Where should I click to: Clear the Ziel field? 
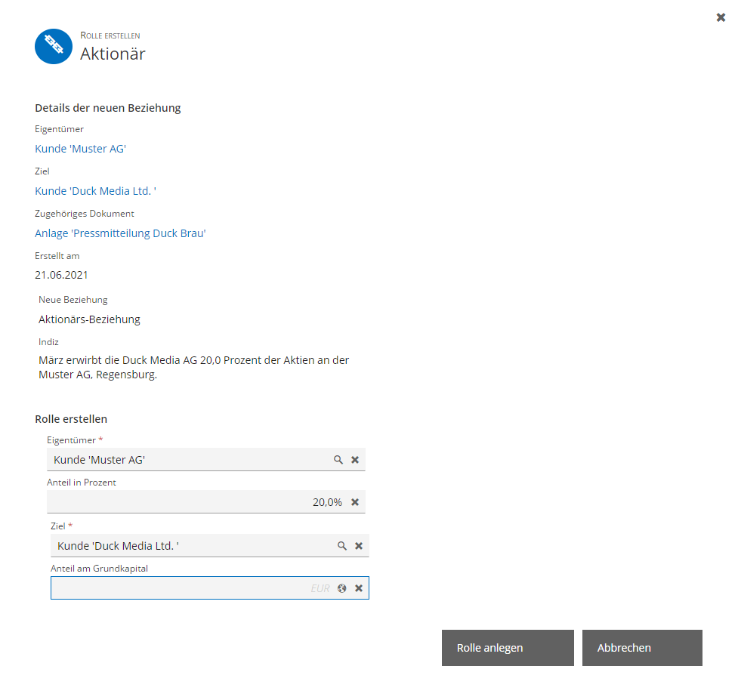[x=359, y=546]
